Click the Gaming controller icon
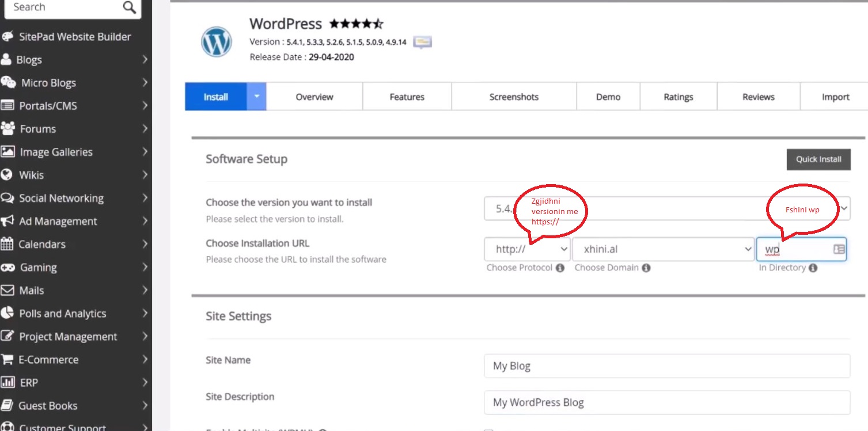This screenshot has width=868, height=431. pos(7,267)
